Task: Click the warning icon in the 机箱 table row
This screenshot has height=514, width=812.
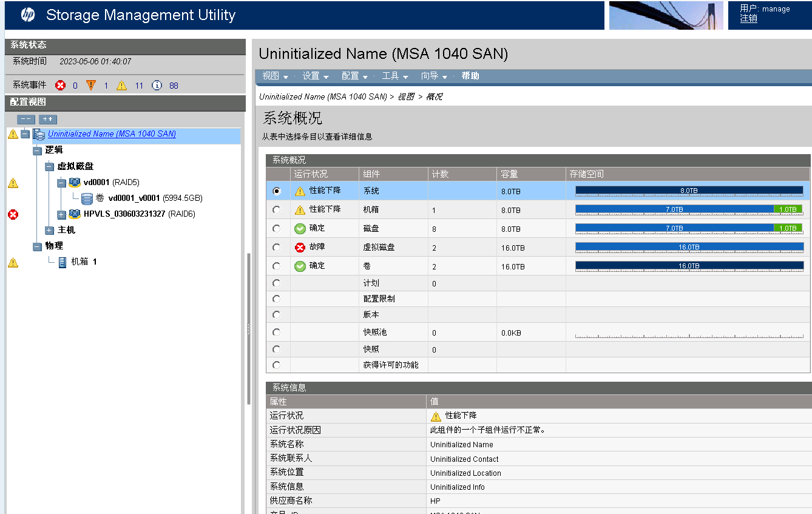Action: (x=300, y=210)
